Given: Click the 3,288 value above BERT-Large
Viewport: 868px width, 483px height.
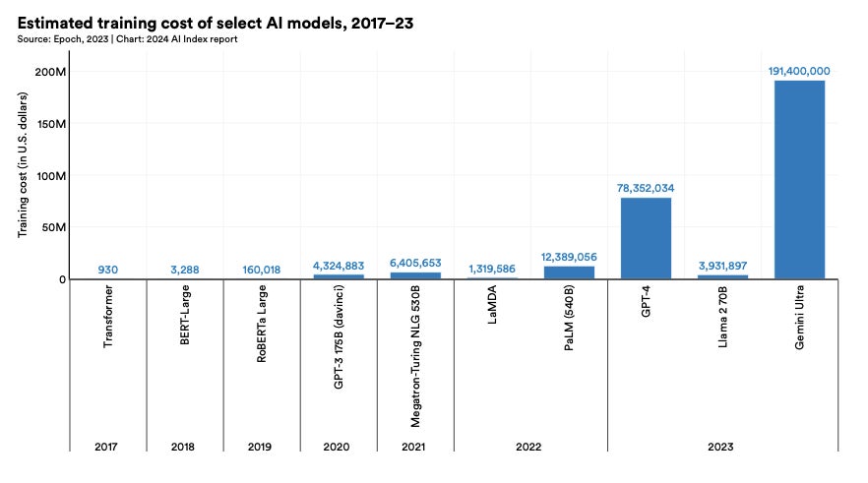Looking at the screenshot, I should click(x=185, y=270).
